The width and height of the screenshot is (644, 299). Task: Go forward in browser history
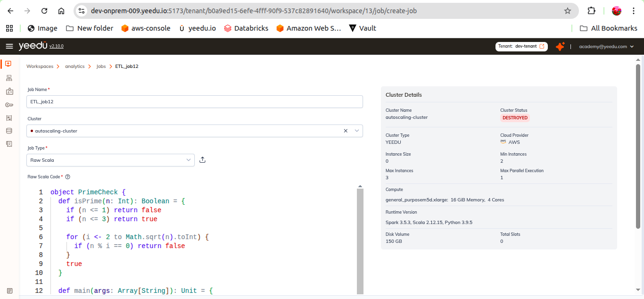[27, 11]
